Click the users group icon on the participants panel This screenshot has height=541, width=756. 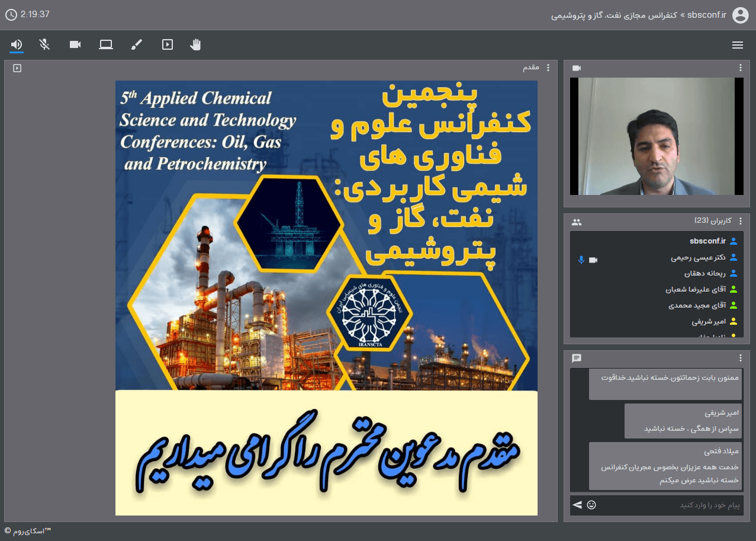point(577,220)
